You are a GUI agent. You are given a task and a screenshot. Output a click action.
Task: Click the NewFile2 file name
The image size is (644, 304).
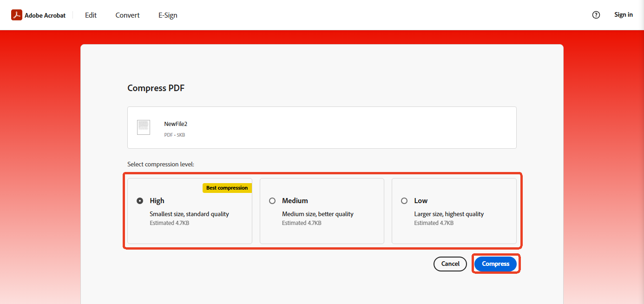pyautogui.click(x=176, y=124)
